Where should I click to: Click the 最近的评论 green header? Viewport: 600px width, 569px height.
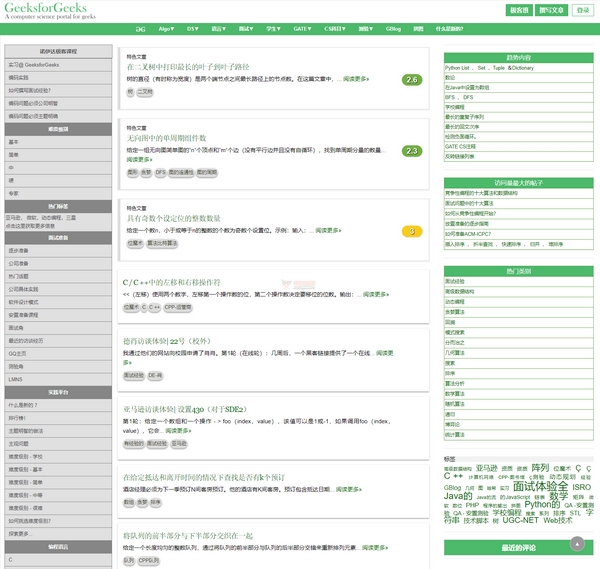[518, 548]
